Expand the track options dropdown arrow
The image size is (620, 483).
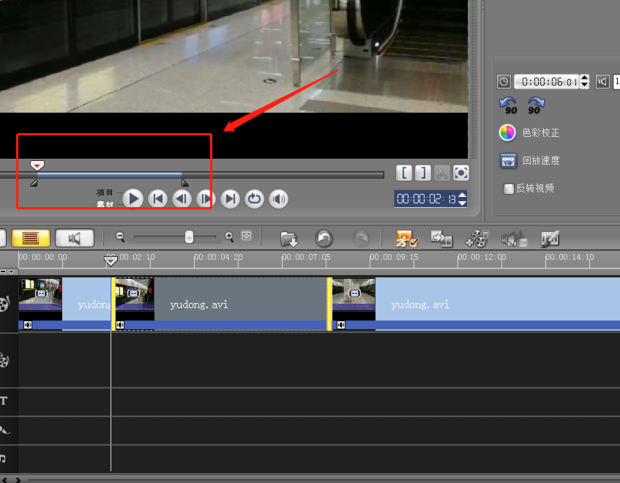(11, 272)
